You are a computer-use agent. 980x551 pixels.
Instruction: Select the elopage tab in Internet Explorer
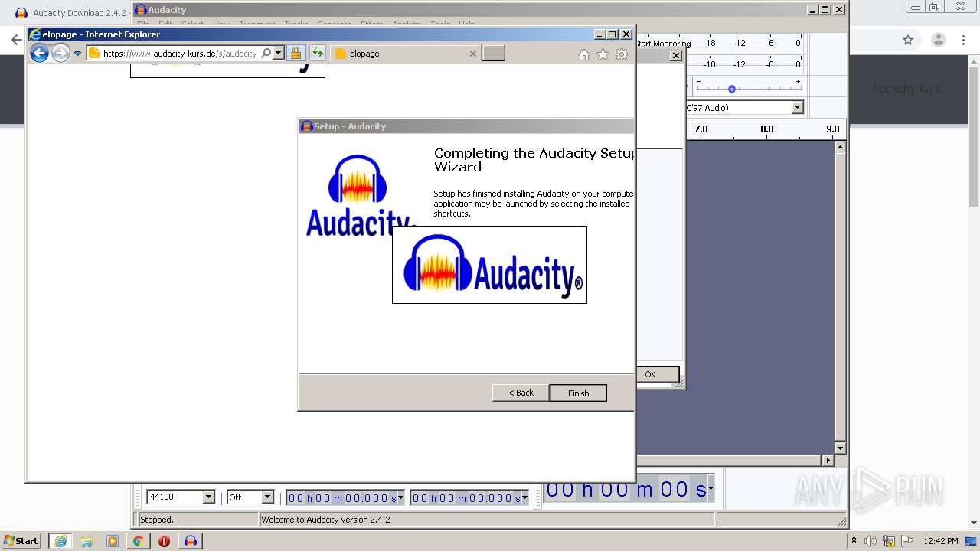click(406, 54)
